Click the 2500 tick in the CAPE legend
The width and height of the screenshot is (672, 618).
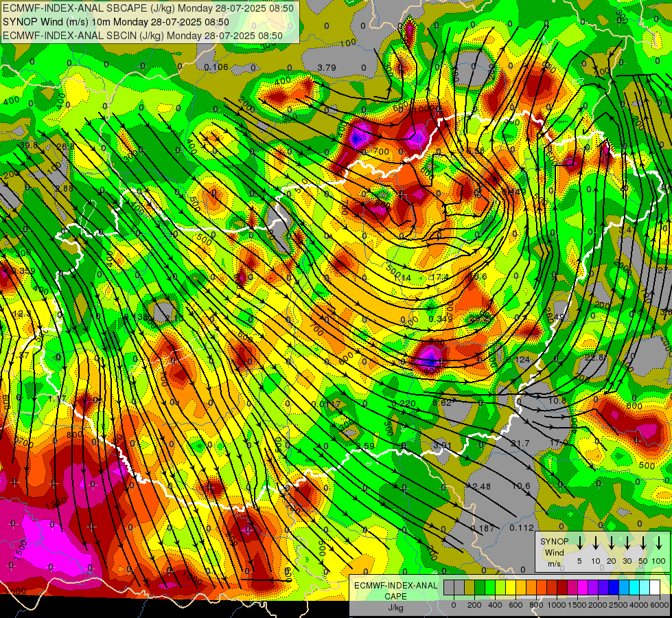coord(618,605)
